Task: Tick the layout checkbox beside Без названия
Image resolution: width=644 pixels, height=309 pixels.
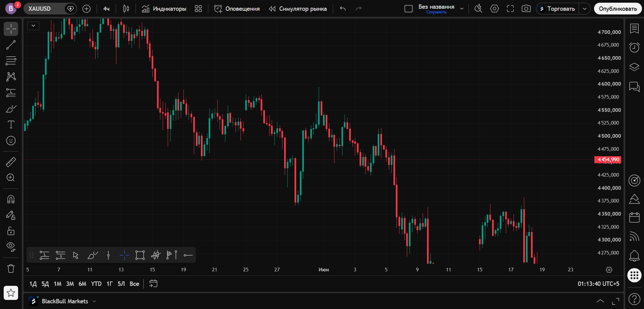Action: (x=409, y=9)
